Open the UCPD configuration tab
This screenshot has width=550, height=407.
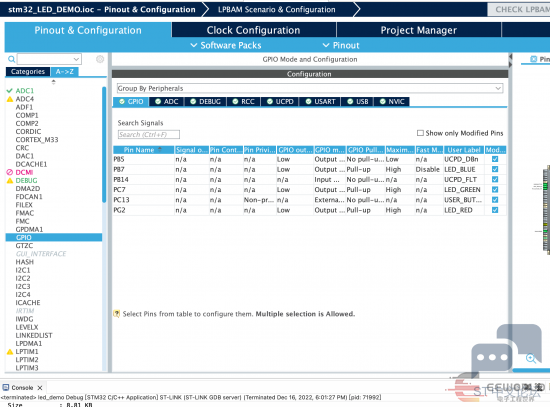point(280,101)
